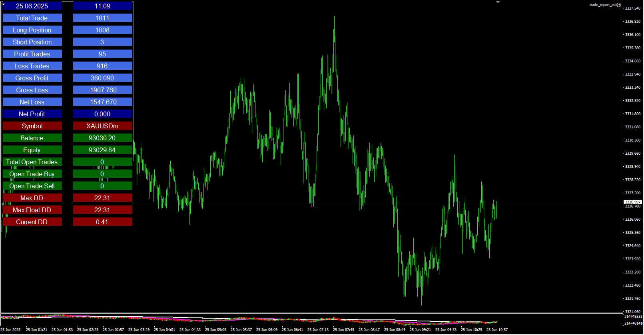Select the Loss Trades value 916
The image size is (644, 335).
[102, 66]
